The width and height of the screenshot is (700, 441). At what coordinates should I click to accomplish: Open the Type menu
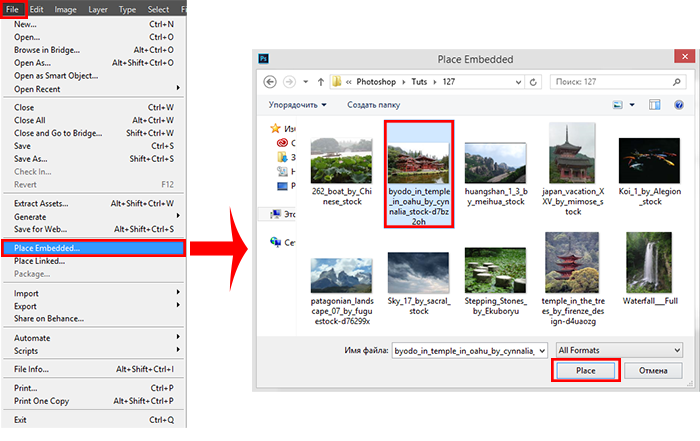pos(127,9)
